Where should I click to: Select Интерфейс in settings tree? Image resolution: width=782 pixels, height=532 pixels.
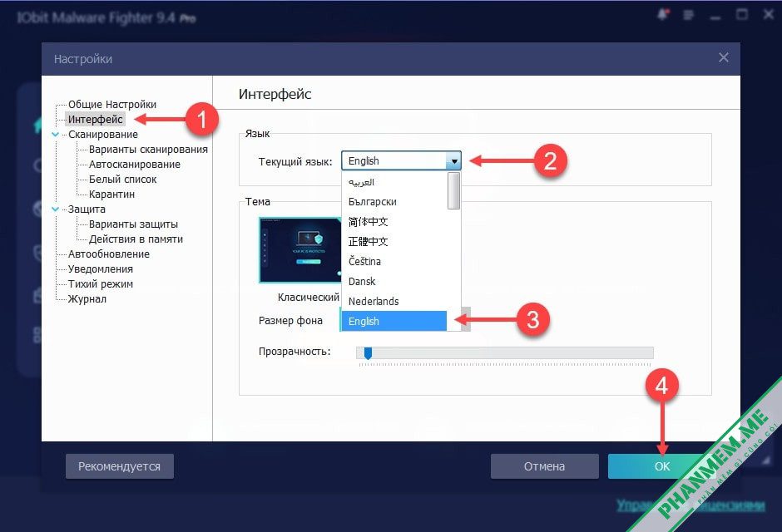point(96,120)
